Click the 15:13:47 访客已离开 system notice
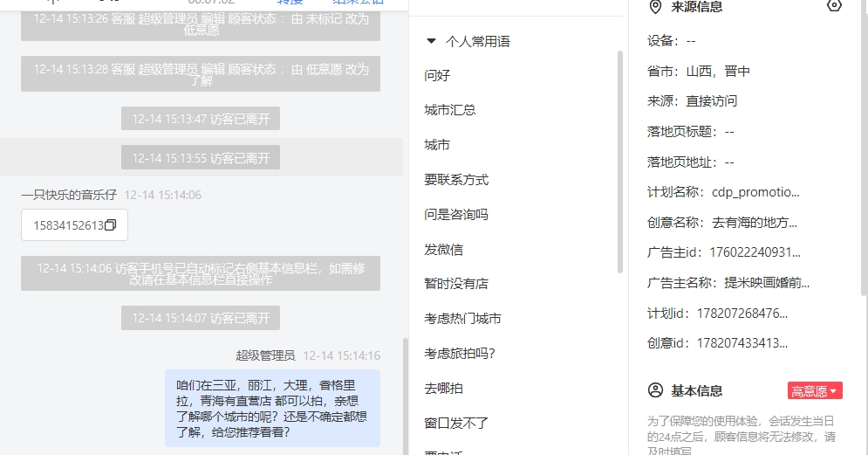The width and height of the screenshot is (868, 455). click(201, 119)
